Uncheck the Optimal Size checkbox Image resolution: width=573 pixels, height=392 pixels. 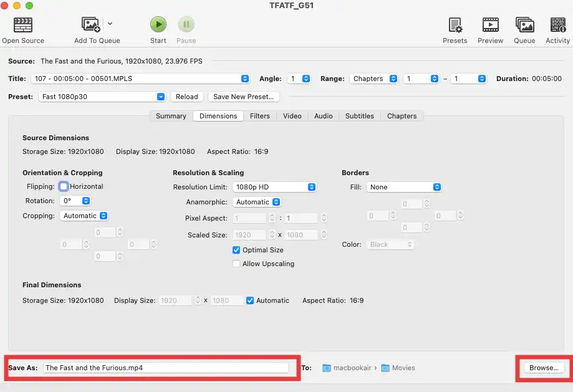236,250
